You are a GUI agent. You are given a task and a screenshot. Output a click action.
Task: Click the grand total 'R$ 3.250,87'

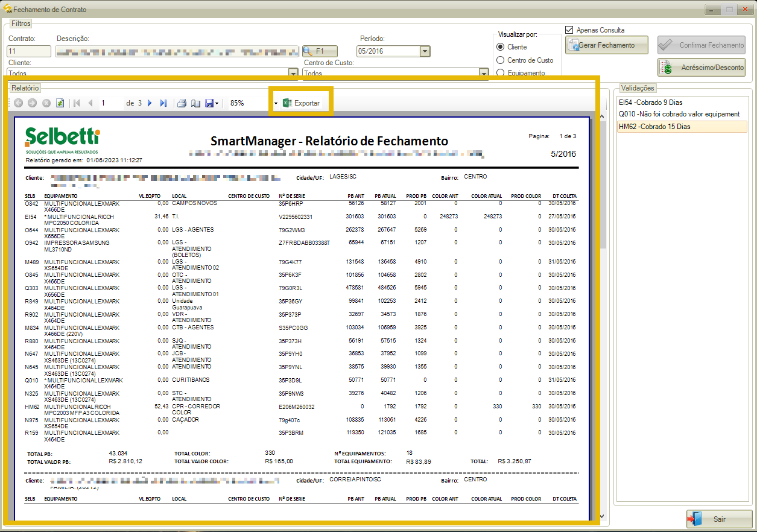[x=515, y=461]
